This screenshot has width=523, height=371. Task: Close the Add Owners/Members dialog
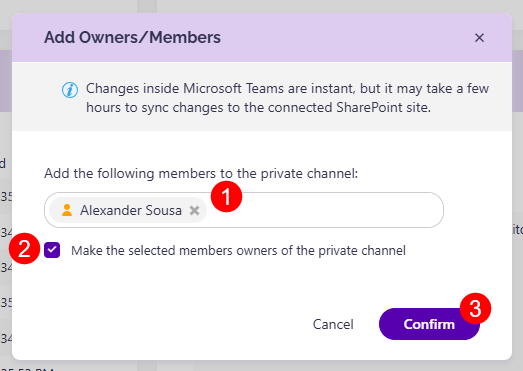click(x=479, y=38)
